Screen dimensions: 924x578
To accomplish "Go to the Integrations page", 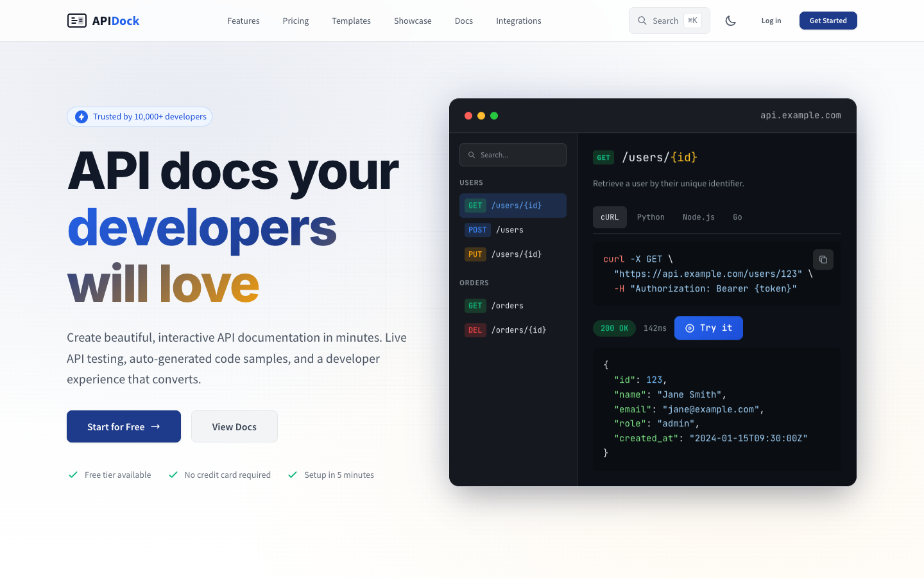I will pos(518,21).
